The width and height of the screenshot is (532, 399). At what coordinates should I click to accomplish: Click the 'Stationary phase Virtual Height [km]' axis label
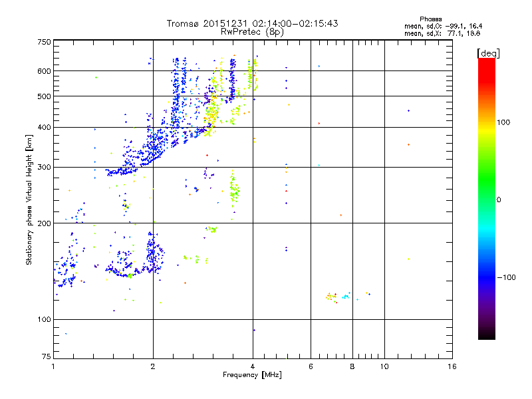pyautogui.click(x=29, y=199)
